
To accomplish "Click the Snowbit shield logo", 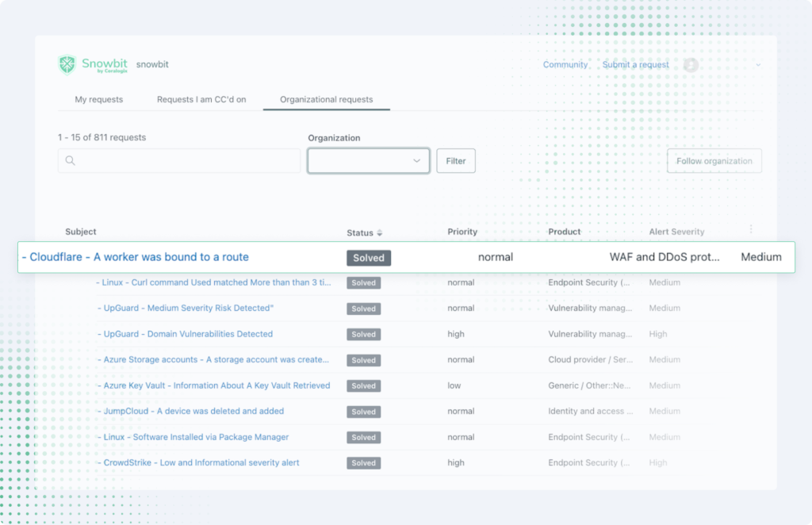I will point(67,65).
